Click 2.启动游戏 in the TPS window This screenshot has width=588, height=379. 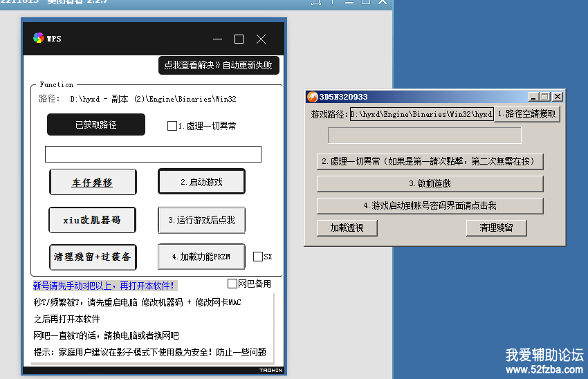point(202,182)
